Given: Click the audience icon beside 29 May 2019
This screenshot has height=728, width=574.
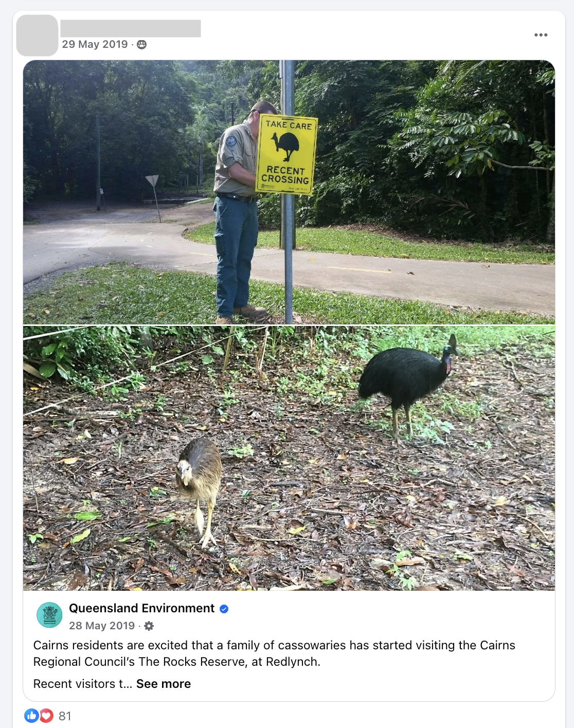Looking at the screenshot, I should pyautogui.click(x=141, y=45).
